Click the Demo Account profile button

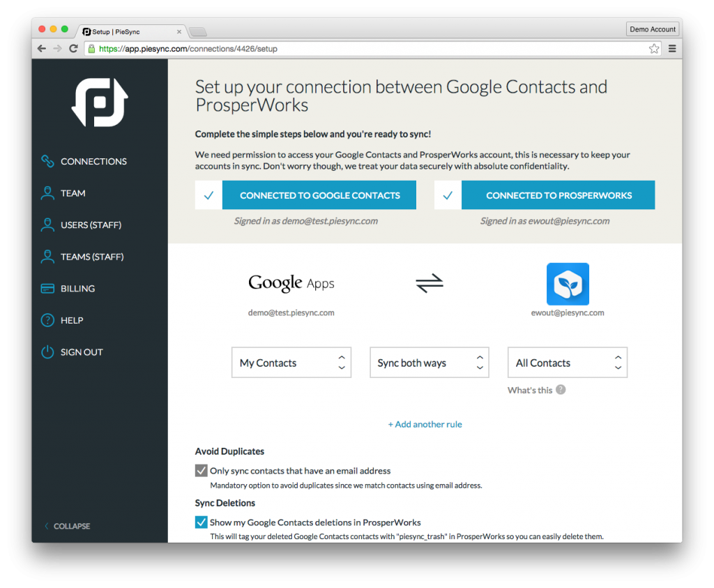pos(653,29)
